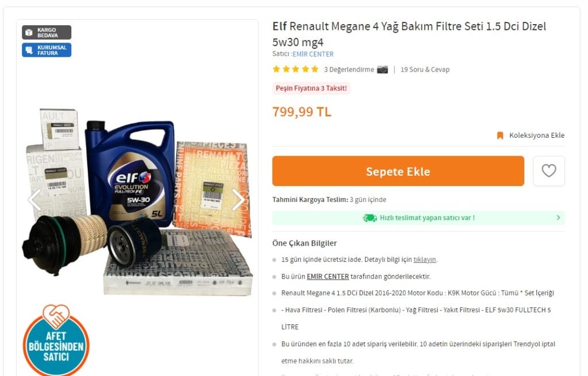Click the tıklayın return details link

tap(424, 259)
